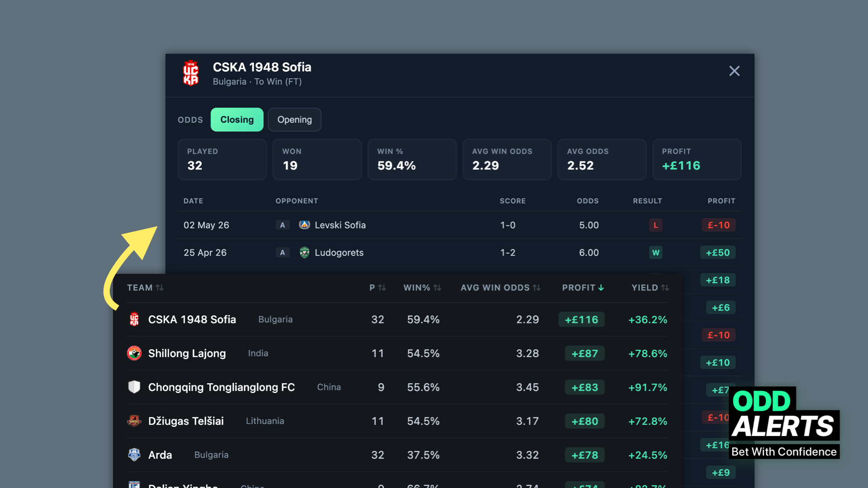Click the +36.2% yield value
The height and width of the screenshot is (488, 868).
pos(647,319)
